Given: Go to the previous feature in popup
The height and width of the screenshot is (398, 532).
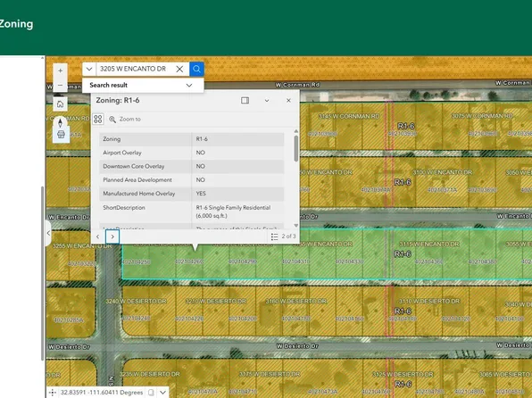Looking at the screenshot, I should coord(97,236).
